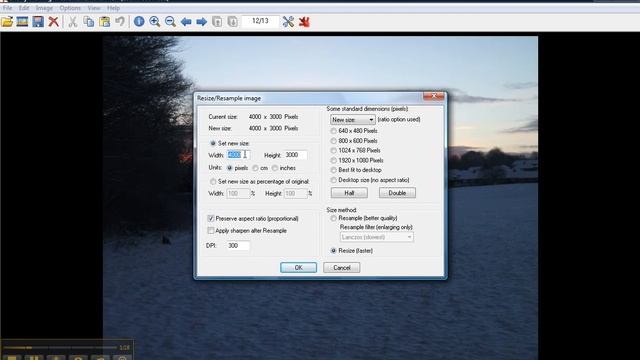Select Resize (faster) method

333,251
